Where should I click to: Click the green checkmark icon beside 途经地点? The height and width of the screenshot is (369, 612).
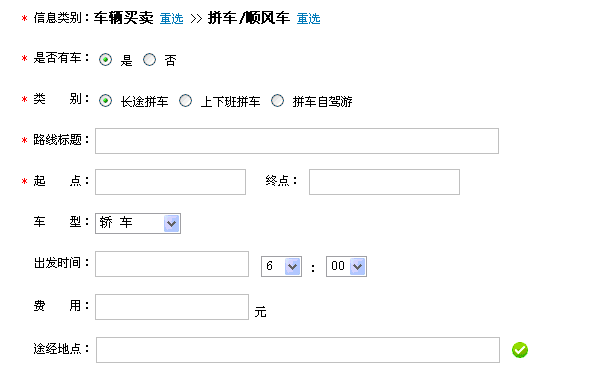(519, 350)
